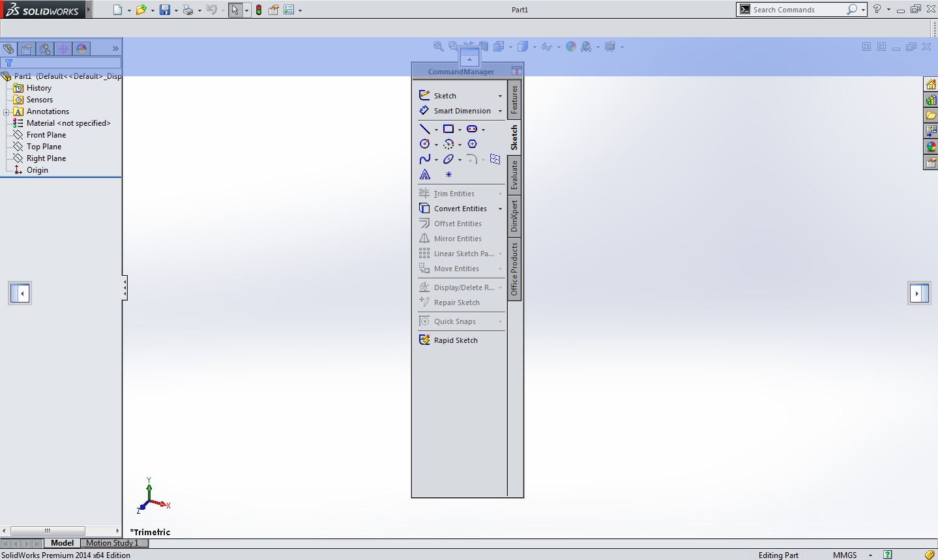The width and height of the screenshot is (938, 560).
Task: Open the Options checklist icon
Action: point(289,10)
